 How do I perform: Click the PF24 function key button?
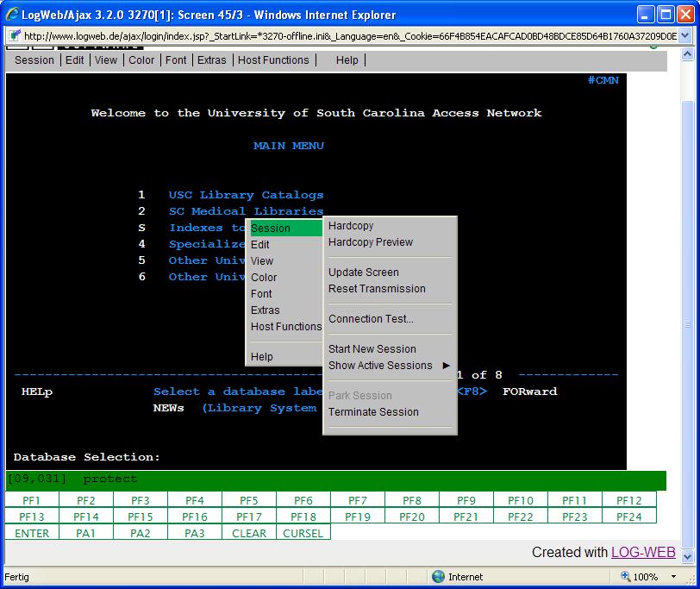(x=629, y=517)
